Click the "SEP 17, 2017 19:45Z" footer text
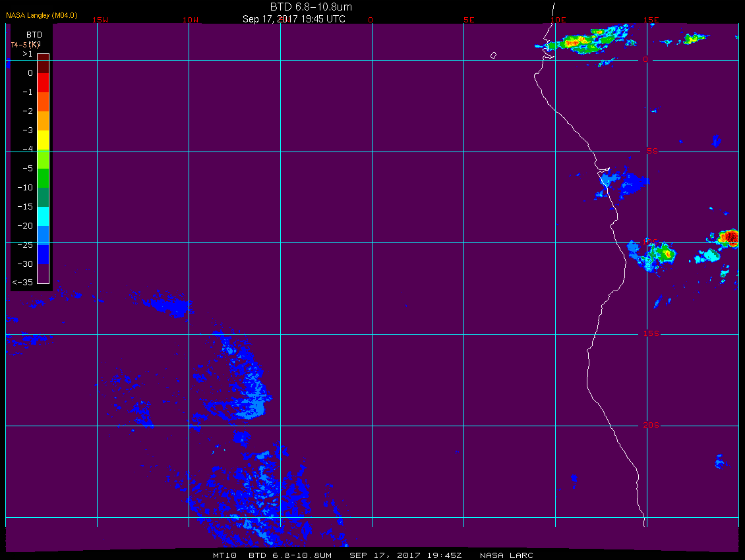 click(405, 555)
